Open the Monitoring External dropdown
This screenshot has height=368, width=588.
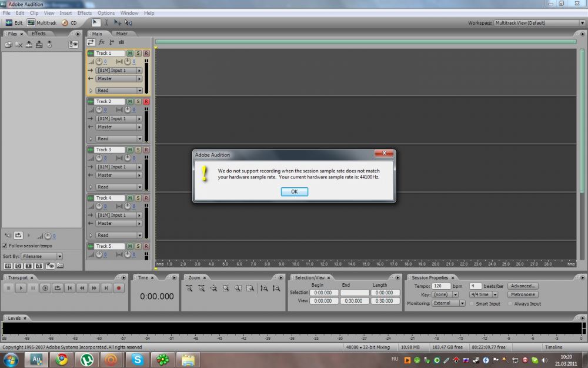(x=449, y=303)
